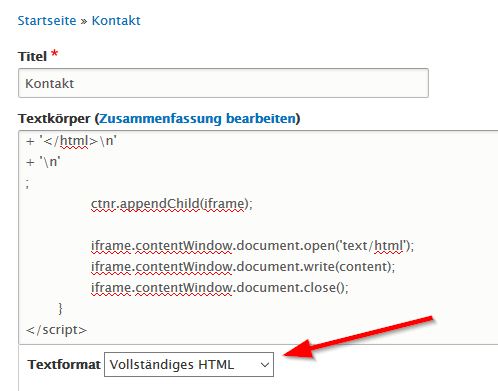Expand the chevron arrow of the Textformat select
The height and width of the screenshot is (391, 498).
click(265, 365)
